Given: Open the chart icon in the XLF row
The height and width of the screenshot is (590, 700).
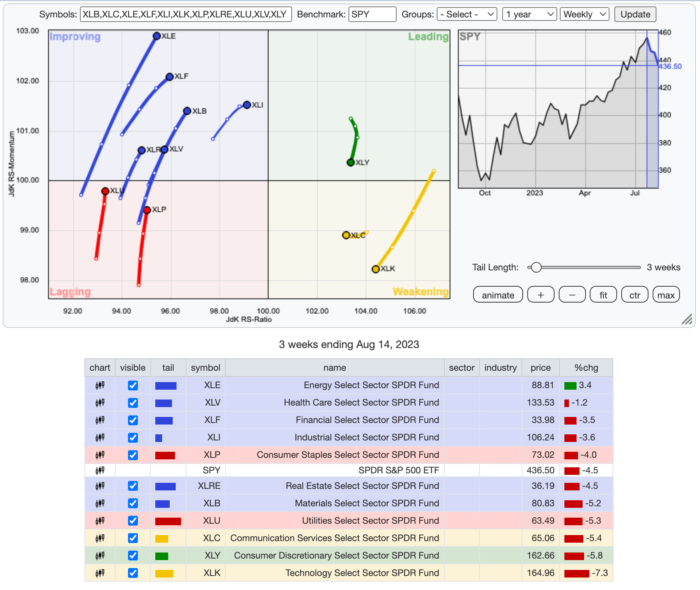Looking at the screenshot, I should (100, 420).
